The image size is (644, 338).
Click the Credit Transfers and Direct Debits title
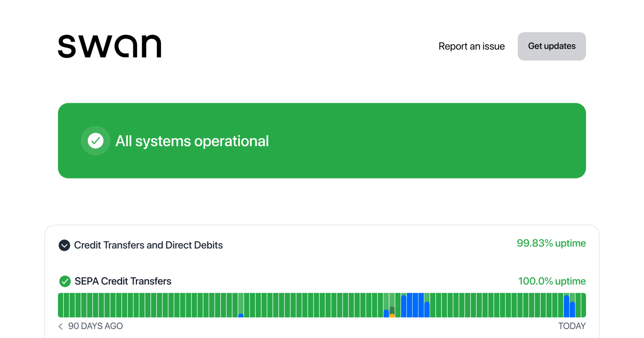148,245
